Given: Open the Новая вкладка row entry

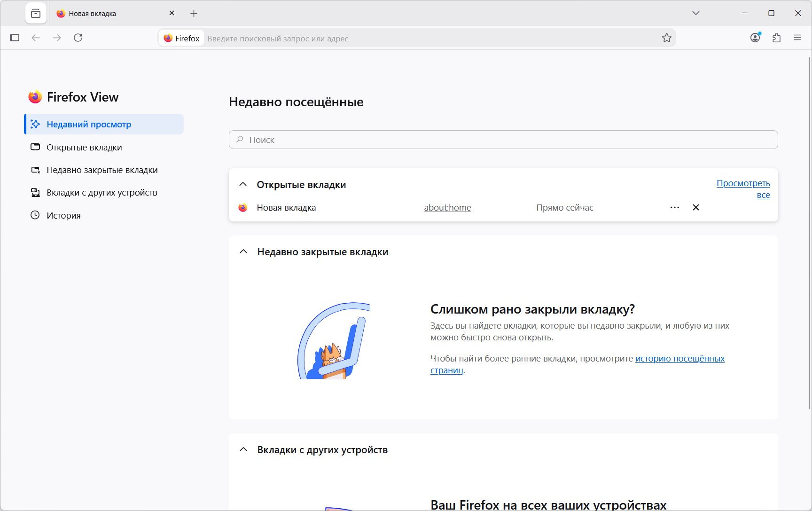Looking at the screenshot, I should pyautogui.click(x=286, y=207).
